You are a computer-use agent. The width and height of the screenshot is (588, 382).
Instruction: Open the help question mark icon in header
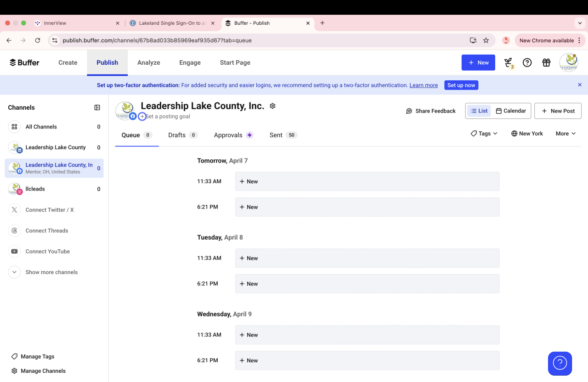click(x=527, y=62)
